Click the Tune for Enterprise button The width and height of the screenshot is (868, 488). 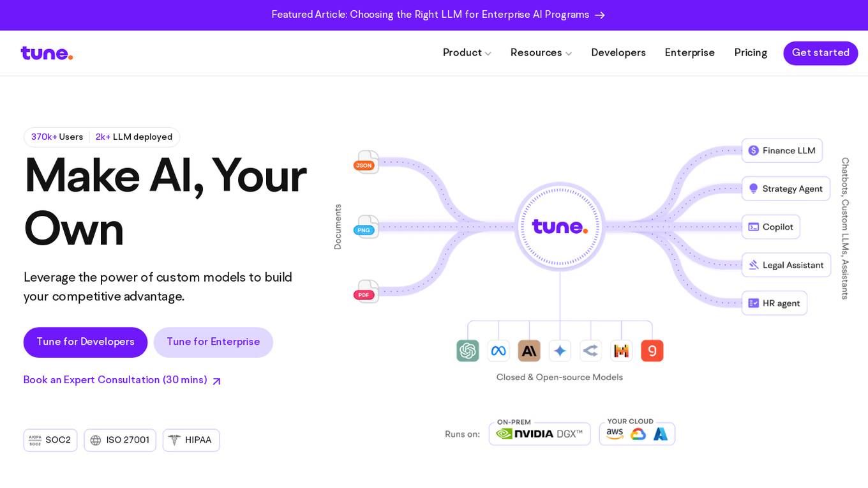[213, 342]
